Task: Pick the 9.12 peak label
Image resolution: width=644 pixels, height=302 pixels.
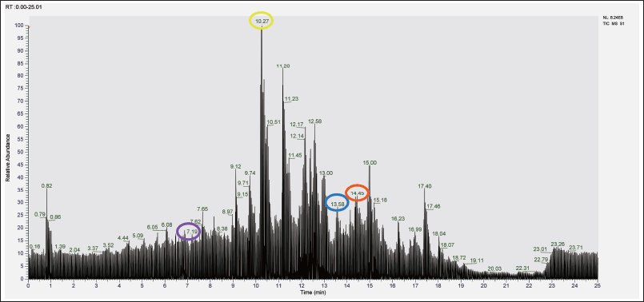Action: (x=236, y=167)
